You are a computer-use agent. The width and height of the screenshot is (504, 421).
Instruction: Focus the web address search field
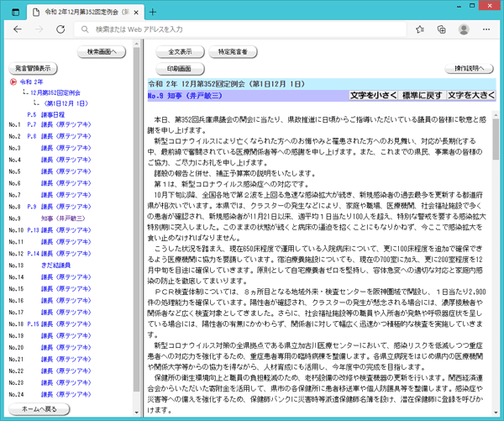239,29
